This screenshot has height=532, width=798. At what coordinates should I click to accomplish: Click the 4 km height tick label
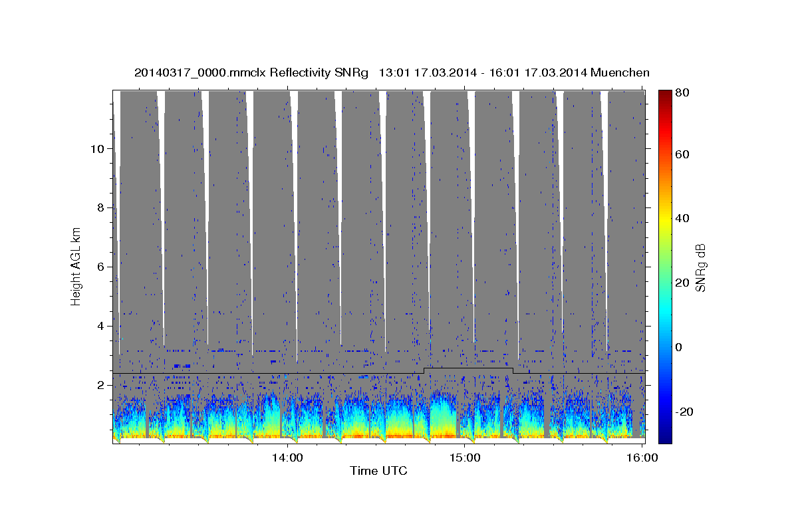tap(98, 326)
